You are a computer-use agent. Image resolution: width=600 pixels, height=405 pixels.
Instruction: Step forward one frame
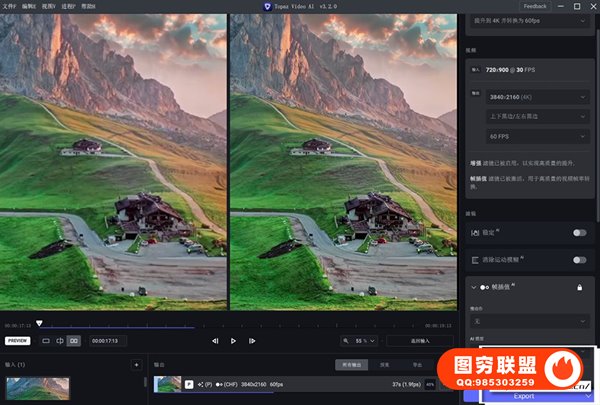tap(253, 341)
